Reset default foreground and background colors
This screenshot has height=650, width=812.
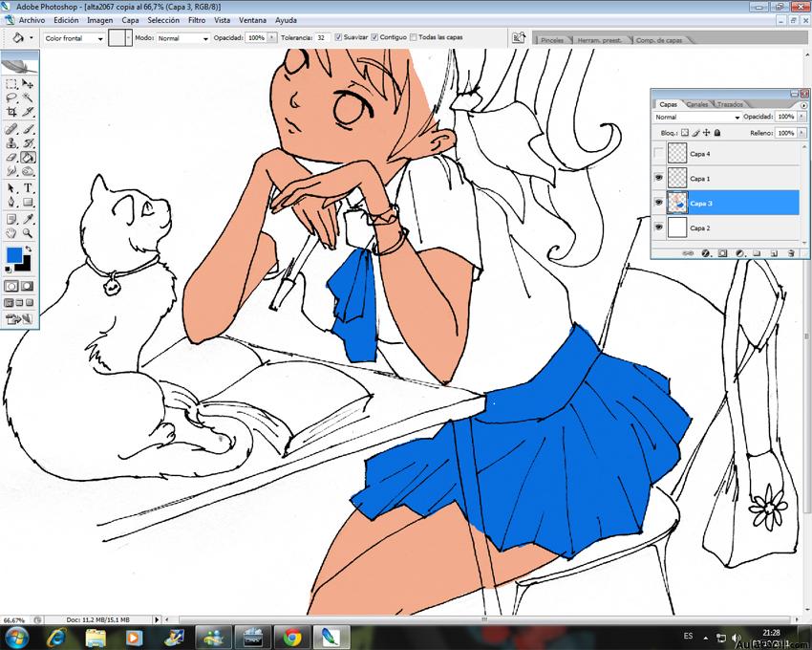click(9, 270)
